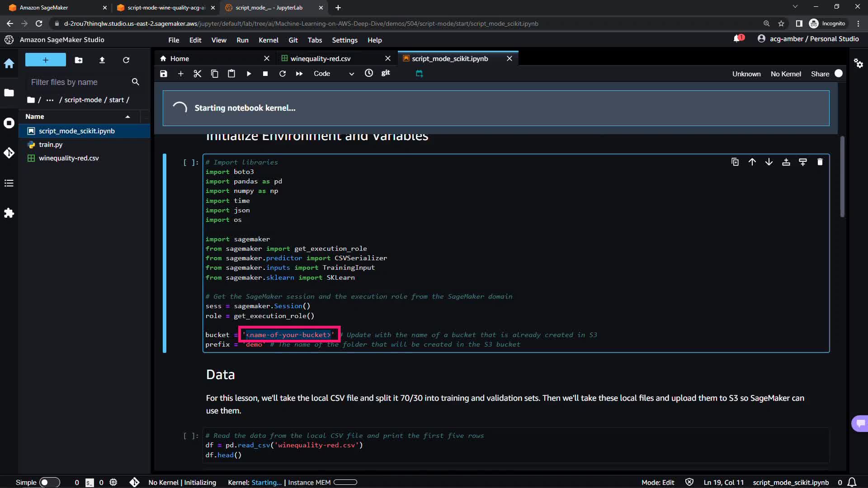The height and width of the screenshot is (488, 868).
Task: Expand the collapsed breadcrumb path ellipsis
Action: (50, 100)
